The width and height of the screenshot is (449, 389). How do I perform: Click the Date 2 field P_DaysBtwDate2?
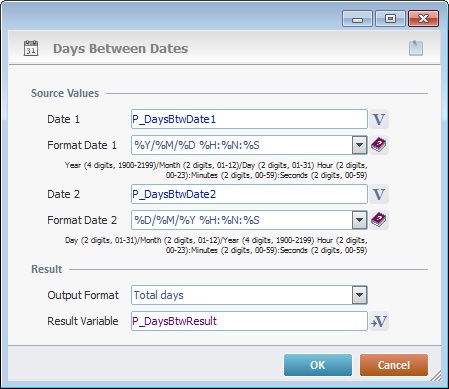[x=249, y=194]
